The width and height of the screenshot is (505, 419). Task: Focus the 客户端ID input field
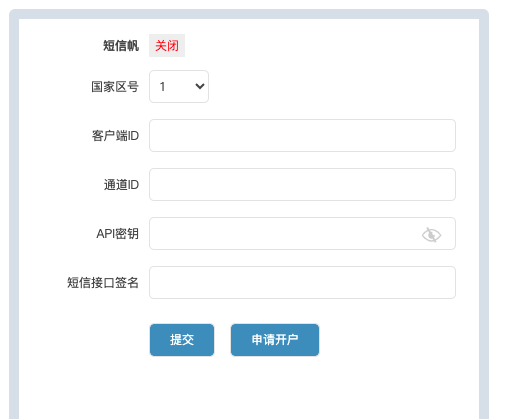[302, 135]
